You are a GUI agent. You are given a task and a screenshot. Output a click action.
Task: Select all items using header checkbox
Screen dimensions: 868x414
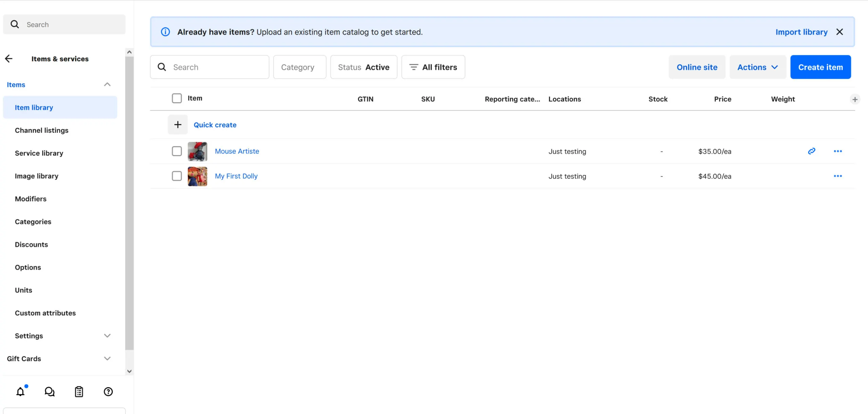pos(177,98)
